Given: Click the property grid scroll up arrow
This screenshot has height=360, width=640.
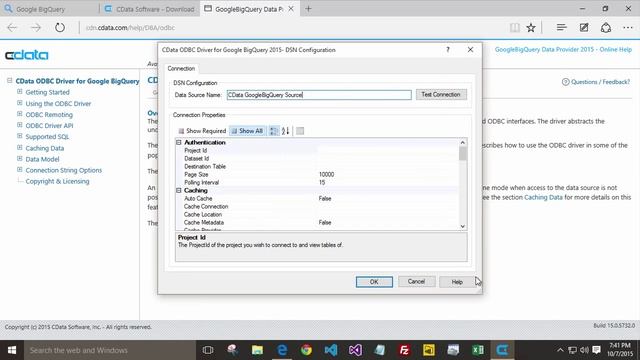Looking at the screenshot, I should 462,142.
